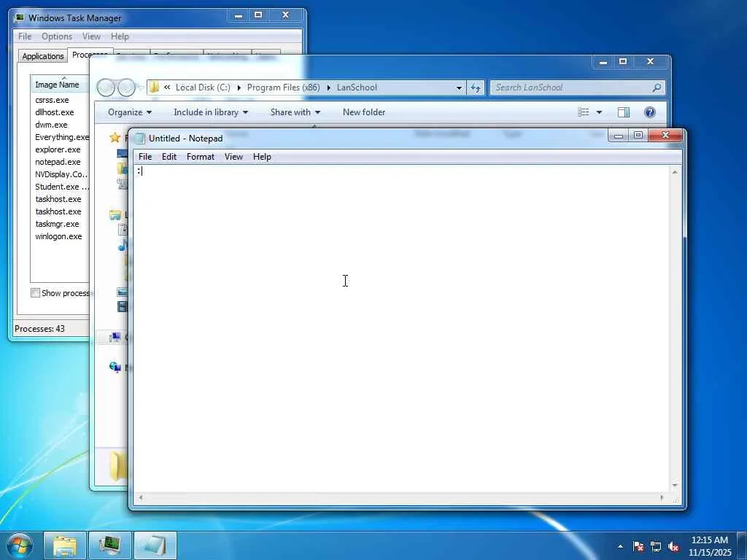Expand arrow after Local Disk (C:) breadcrumb
747x560 pixels.
pos(239,87)
